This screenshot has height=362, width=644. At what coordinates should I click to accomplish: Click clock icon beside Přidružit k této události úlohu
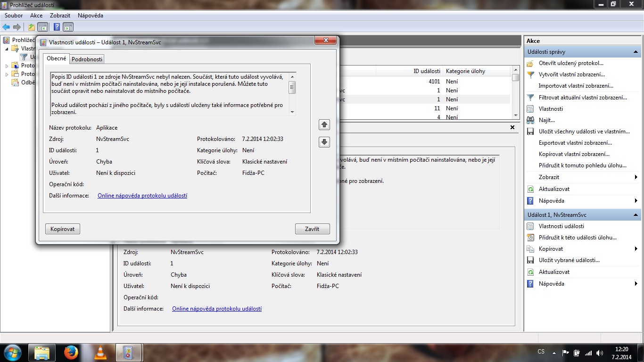click(530, 238)
